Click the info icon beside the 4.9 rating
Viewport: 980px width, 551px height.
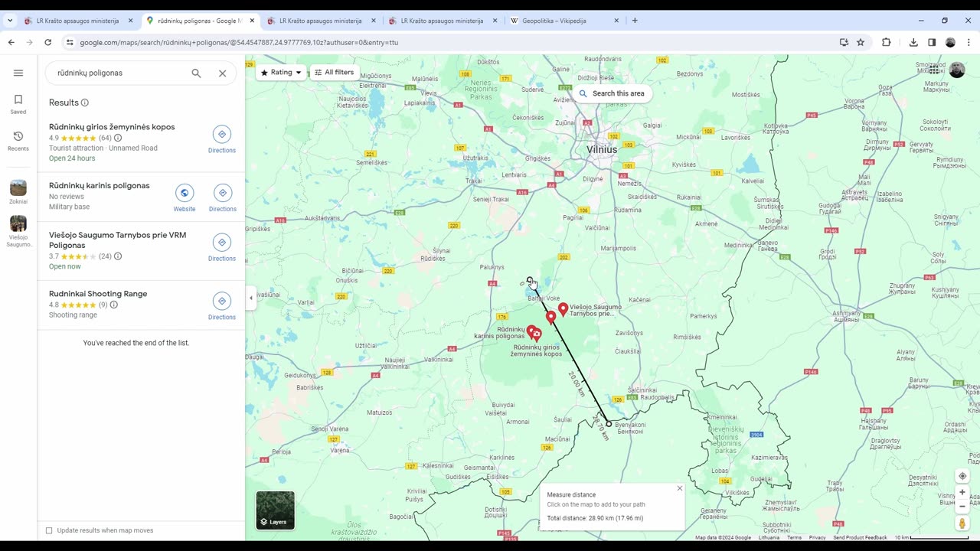tap(118, 138)
